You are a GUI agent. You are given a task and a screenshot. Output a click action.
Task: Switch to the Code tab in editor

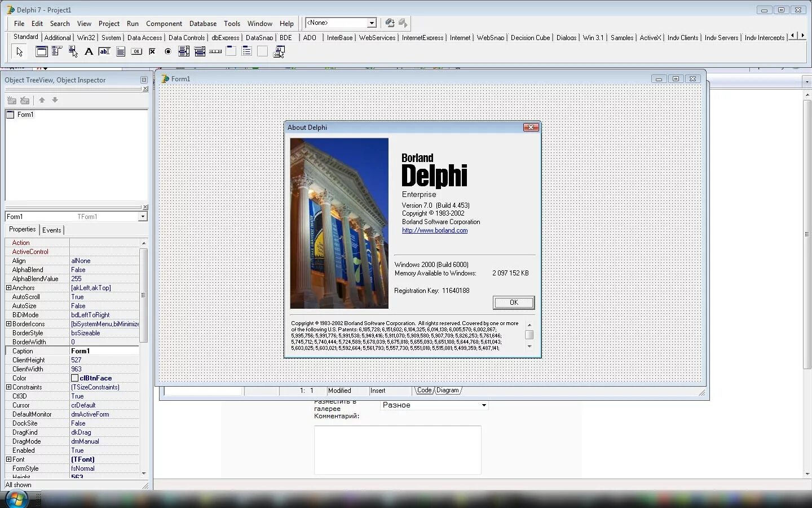(x=424, y=390)
